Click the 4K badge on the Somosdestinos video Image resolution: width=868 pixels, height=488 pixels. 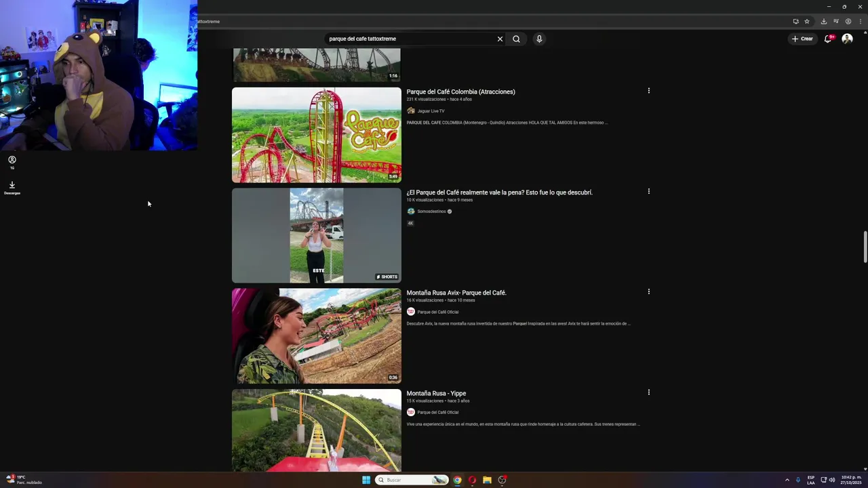(410, 223)
